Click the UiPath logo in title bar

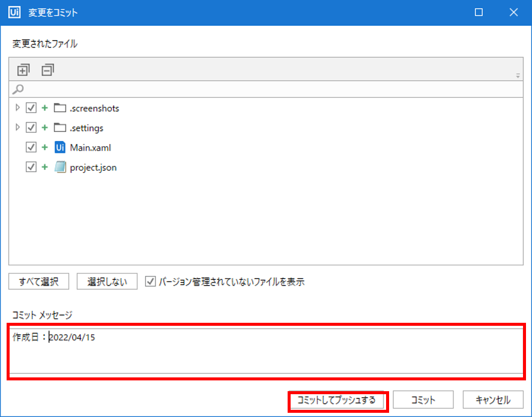tap(15, 12)
